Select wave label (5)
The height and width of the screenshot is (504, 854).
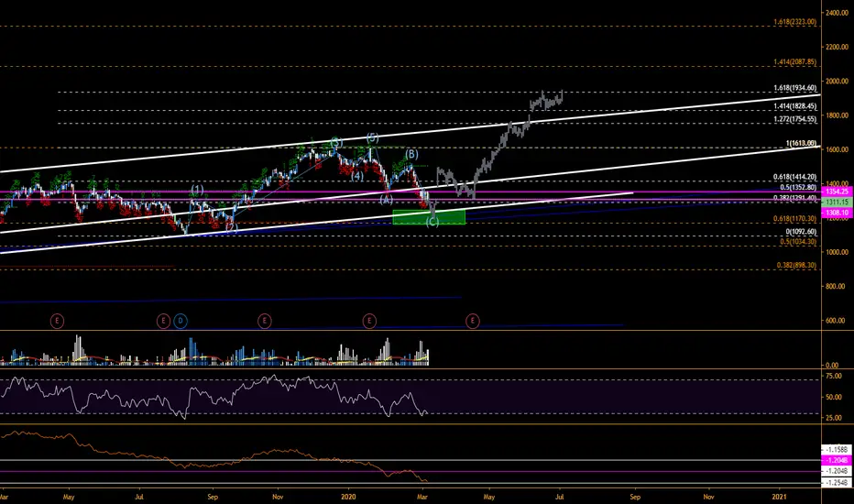click(x=373, y=137)
